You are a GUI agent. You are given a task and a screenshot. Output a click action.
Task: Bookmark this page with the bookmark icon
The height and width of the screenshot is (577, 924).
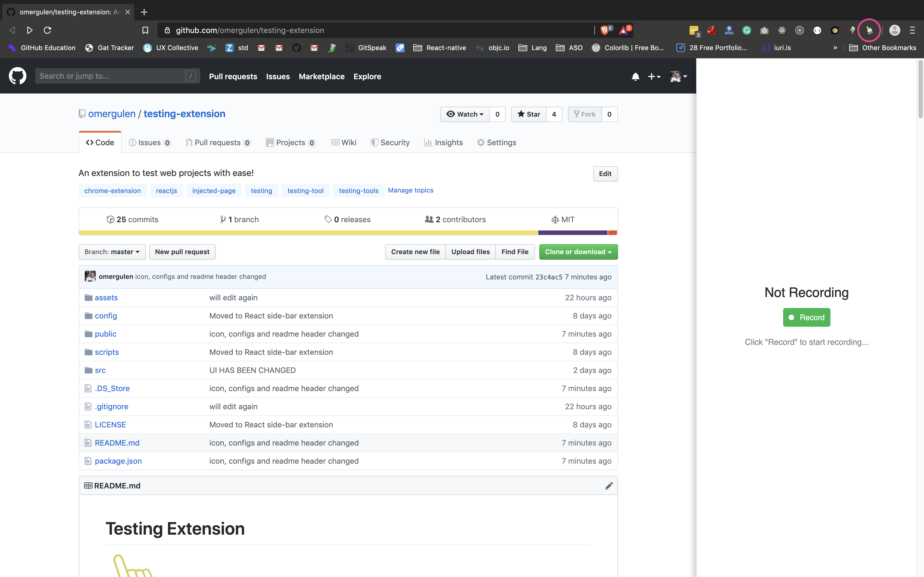(145, 30)
